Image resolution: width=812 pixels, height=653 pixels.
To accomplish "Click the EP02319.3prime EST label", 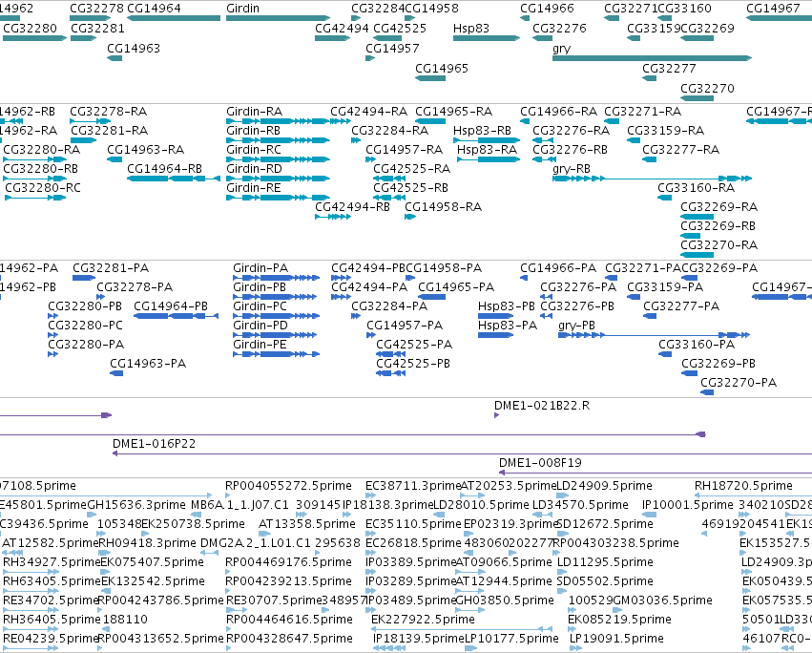I will pos(510,524).
